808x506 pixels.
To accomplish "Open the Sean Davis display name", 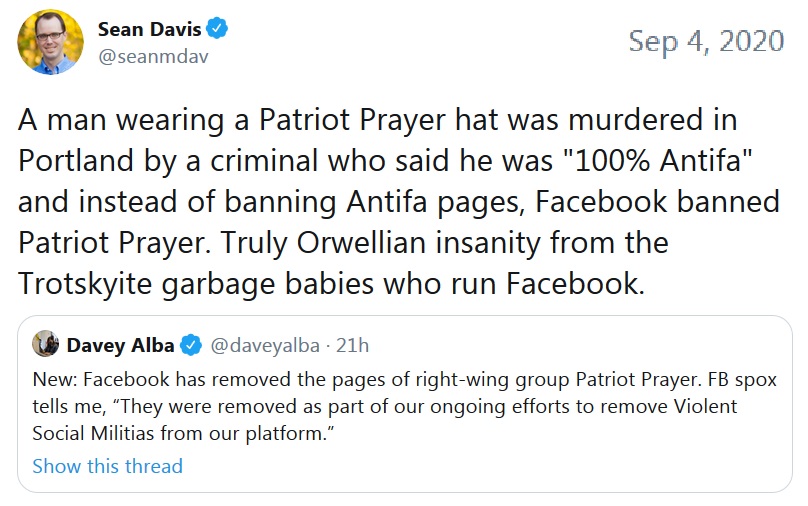I will click(x=149, y=29).
